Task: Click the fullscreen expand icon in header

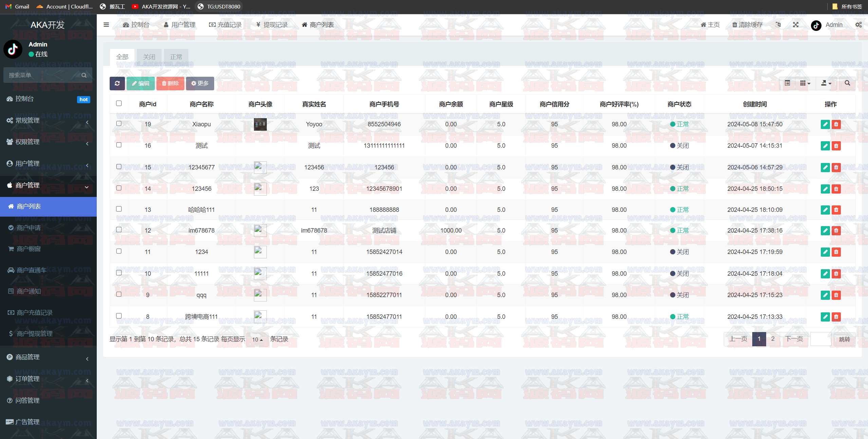Action: 795,25
